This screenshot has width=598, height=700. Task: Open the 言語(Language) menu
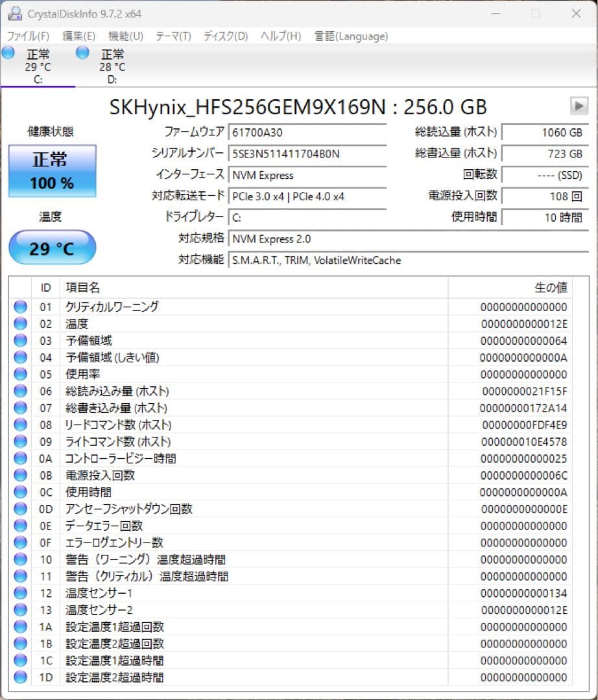click(x=350, y=36)
